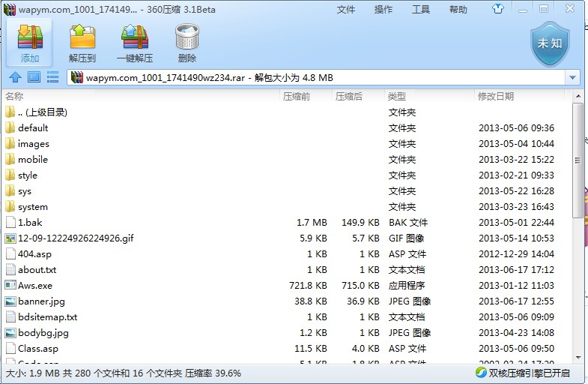
Task: Click the 一键解压 one-click extract icon
Action: (x=135, y=43)
